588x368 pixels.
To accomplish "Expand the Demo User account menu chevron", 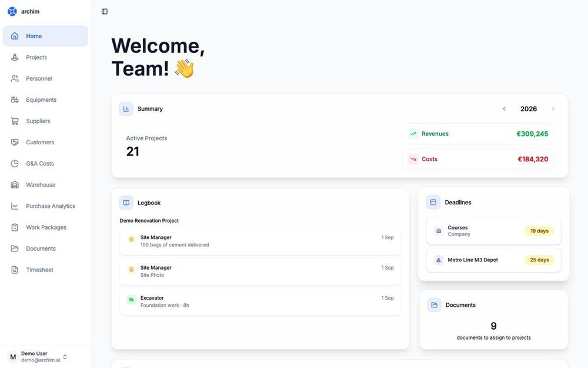I will click(65, 357).
